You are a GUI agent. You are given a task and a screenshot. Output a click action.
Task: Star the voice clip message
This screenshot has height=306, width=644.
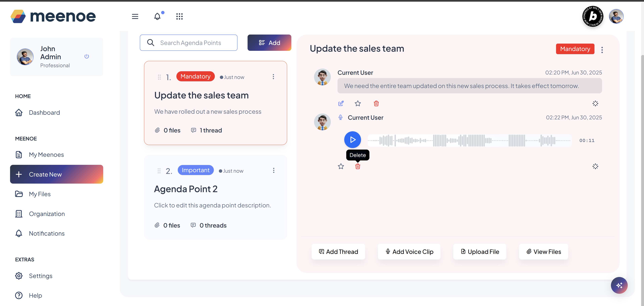[x=341, y=166]
